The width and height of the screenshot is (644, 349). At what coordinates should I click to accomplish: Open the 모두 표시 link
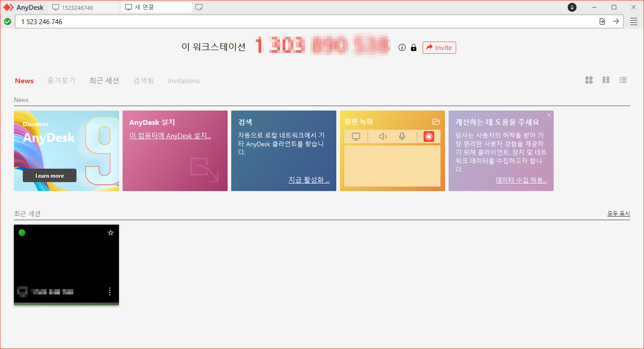(x=619, y=213)
